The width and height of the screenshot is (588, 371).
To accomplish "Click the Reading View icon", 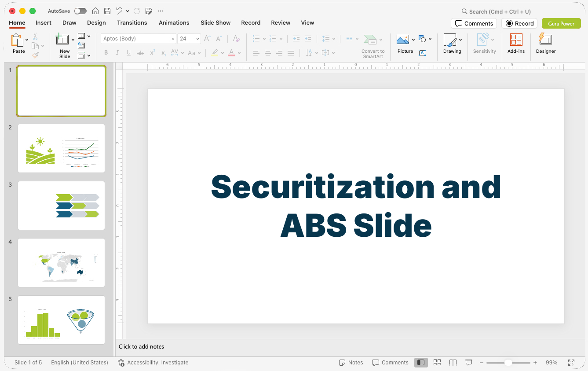I will point(453,363).
